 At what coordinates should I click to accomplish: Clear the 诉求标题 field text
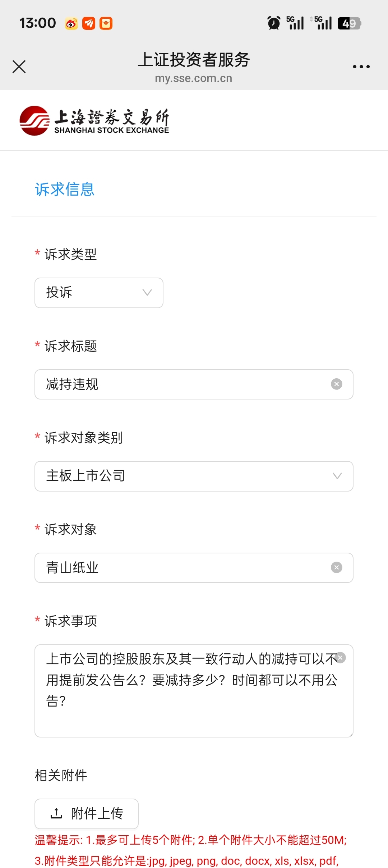tap(336, 384)
